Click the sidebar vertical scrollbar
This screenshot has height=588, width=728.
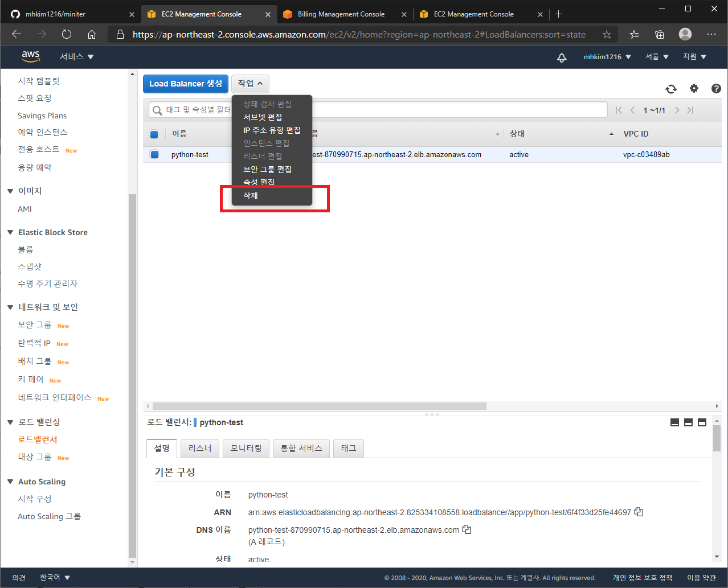[133, 376]
